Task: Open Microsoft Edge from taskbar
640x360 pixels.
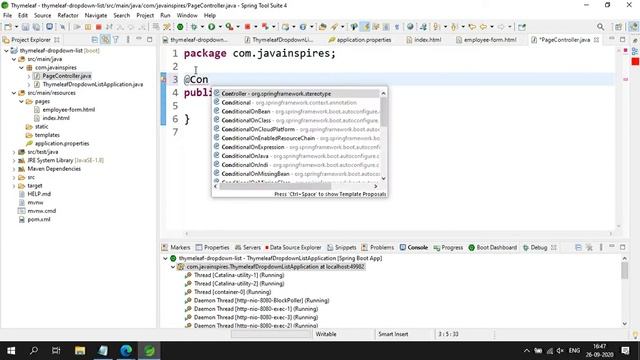Action: [126, 351]
